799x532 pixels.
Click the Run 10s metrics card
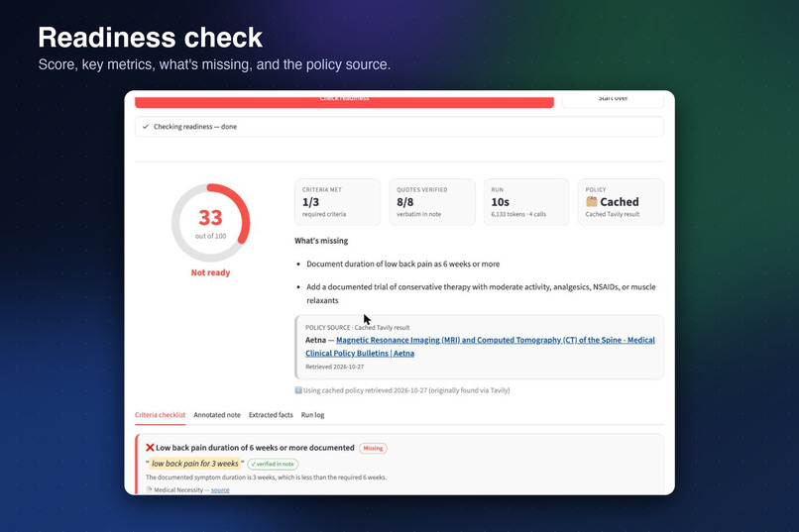click(x=526, y=201)
